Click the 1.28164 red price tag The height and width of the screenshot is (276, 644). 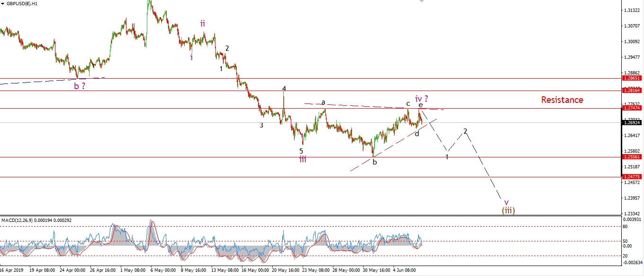tap(632, 91)
